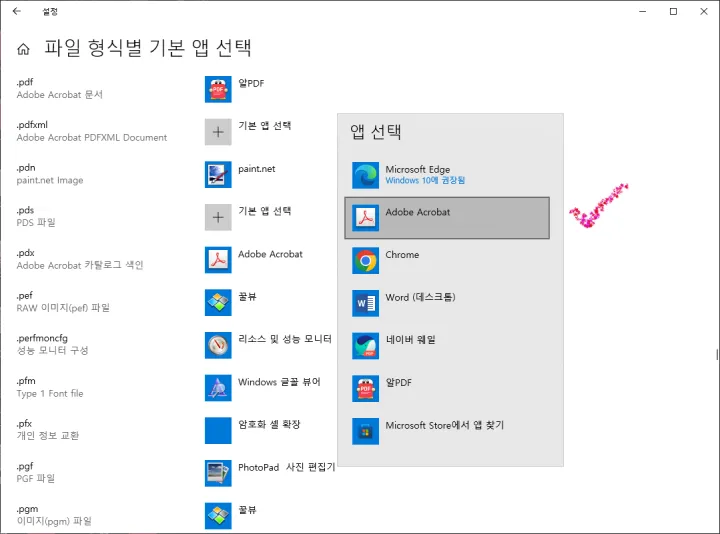Click the .pgf extension text
Screen dimensions: 720x534
point(25,467)
